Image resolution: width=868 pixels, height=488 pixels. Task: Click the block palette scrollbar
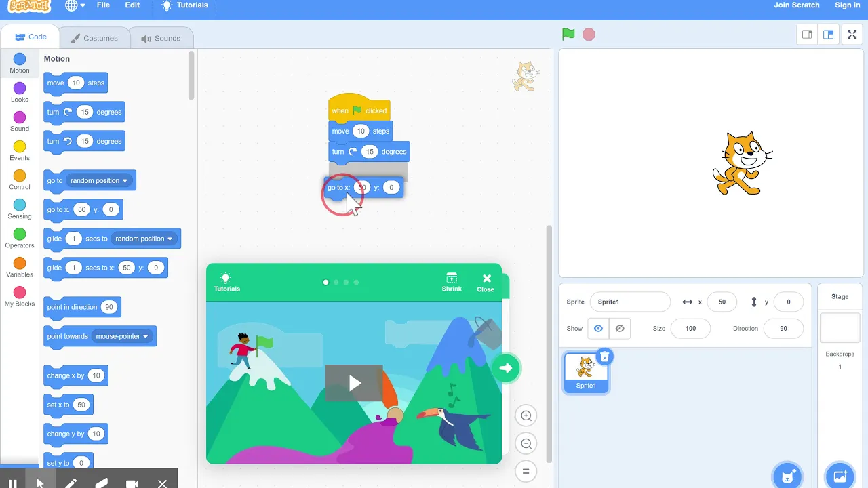pos(192,75)
